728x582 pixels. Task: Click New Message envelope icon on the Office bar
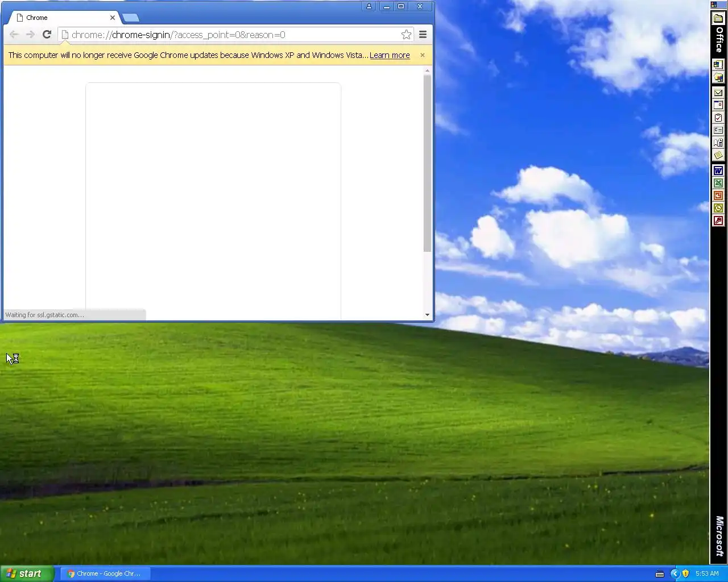click(x=718, y=93)
